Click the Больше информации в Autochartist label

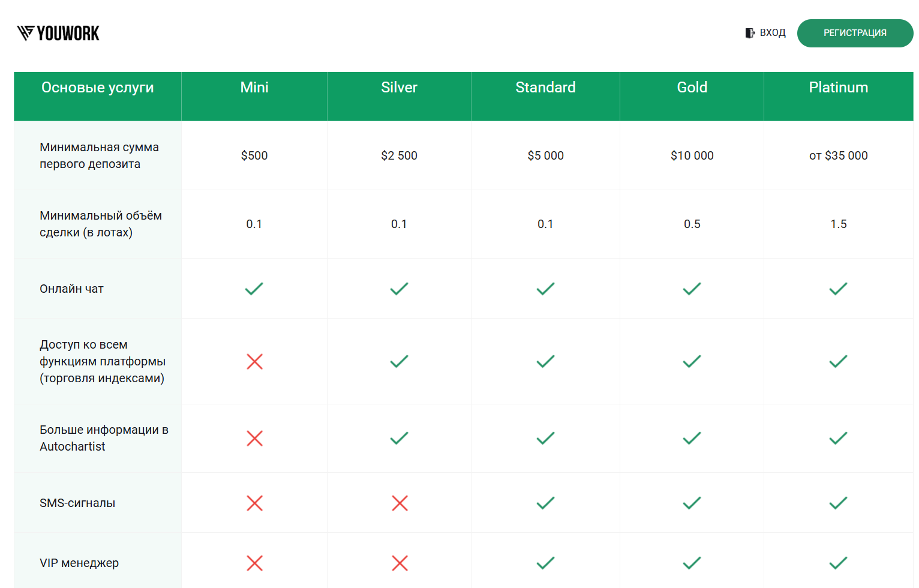coord(104,438)
